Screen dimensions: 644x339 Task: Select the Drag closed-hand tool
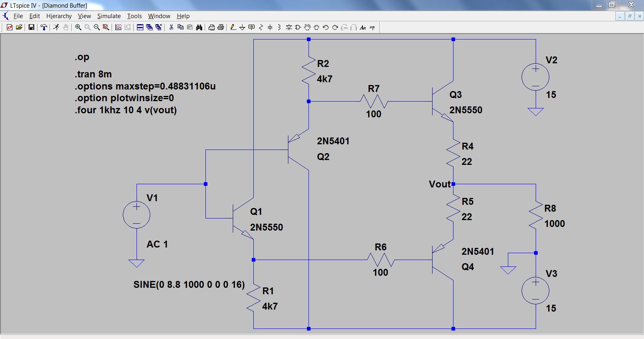[x=316, y=27]
